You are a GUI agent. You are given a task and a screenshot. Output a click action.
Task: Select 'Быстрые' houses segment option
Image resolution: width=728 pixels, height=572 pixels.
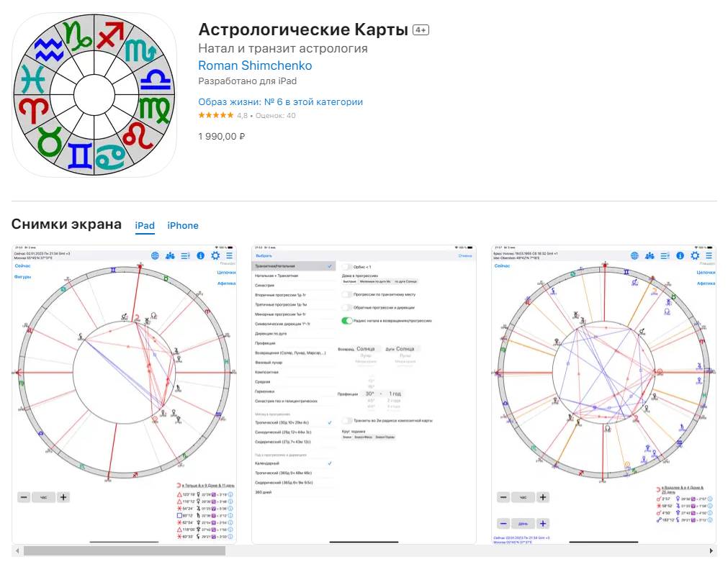[x=349, y=281]
